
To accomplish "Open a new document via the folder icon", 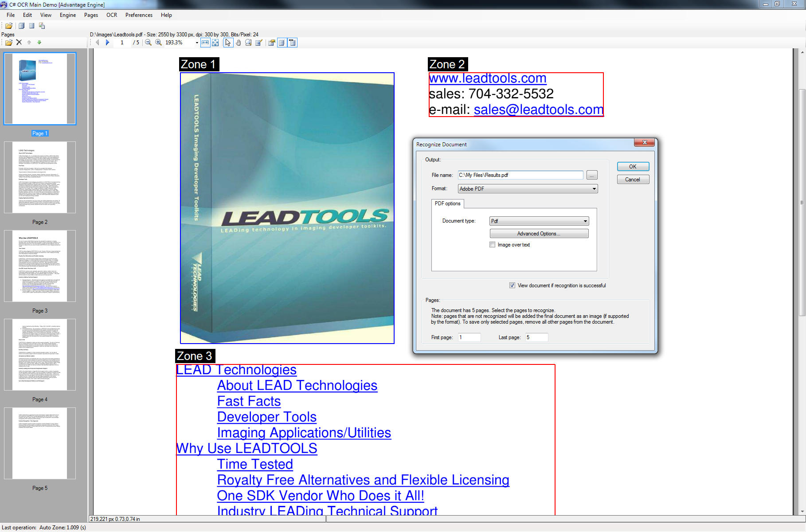I will (8, 42).
